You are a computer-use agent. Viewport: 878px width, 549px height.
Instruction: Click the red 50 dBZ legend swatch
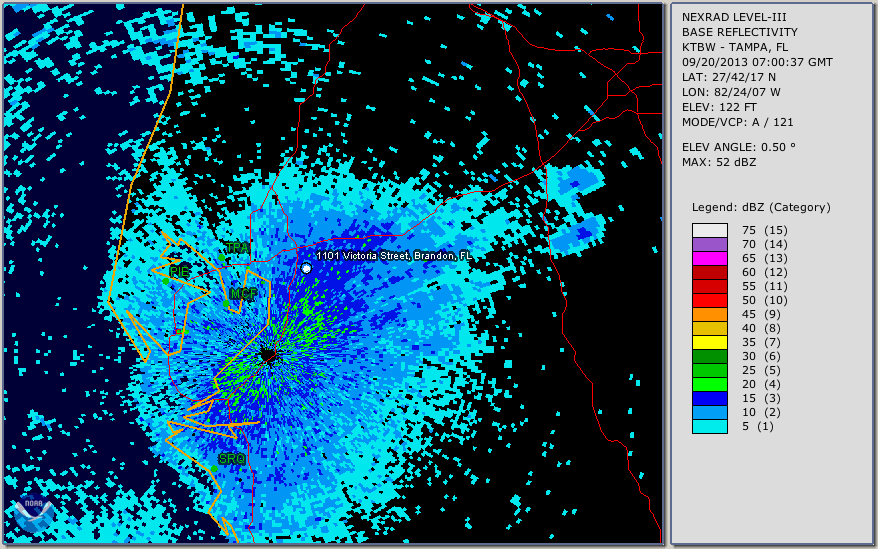point(710,301)
